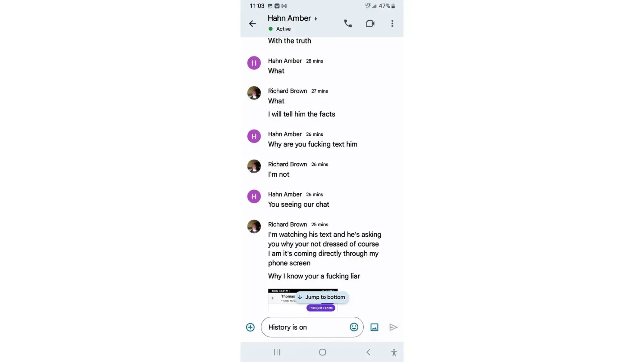Tap Richard Brown's avatar at 27 mins
Image resolution: width=644 pixels, height=362 pixels.
pyautogui.click(x=254, y=93)
